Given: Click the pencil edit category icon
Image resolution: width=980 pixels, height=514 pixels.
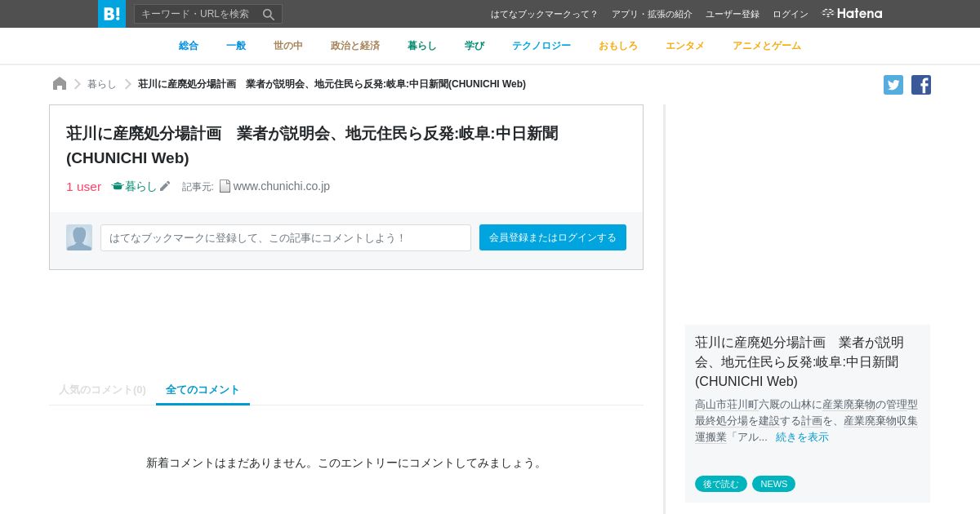Looking at the screenshot, I should pos(165,186).
